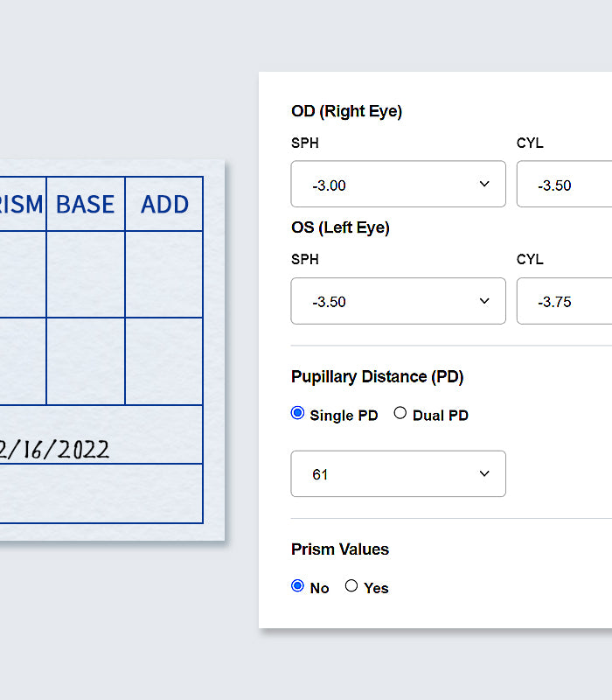
Task: Click the OD (Right Eye) heading
Action: coord(346,111)
